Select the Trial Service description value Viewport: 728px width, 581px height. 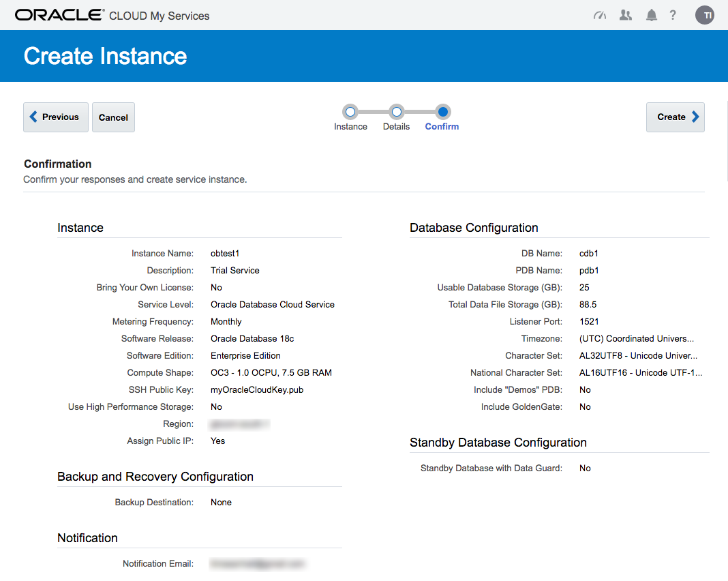(235, 270)
